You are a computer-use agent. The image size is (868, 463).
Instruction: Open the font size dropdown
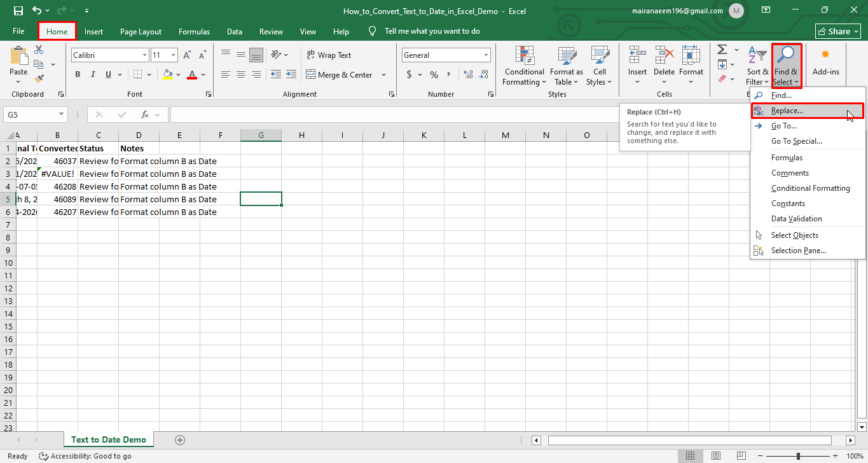[x=173, y=55]
